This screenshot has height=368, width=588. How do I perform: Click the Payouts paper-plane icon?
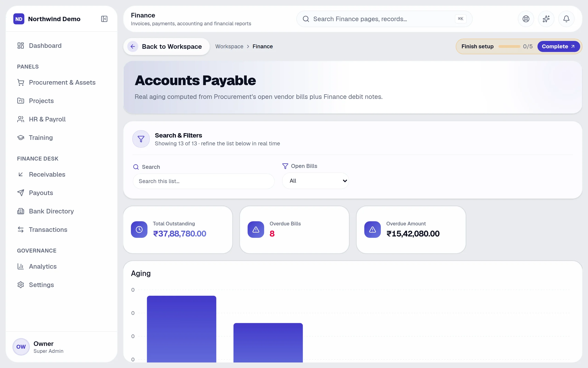[x=21, y=193]
